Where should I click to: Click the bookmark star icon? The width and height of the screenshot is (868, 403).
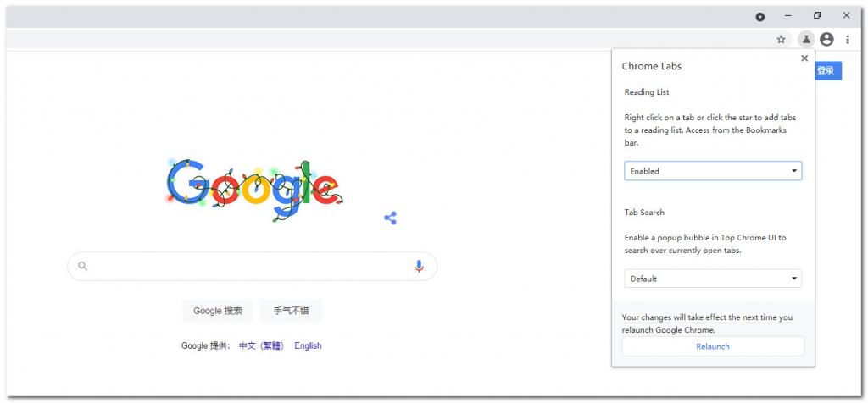click(781, 39)
